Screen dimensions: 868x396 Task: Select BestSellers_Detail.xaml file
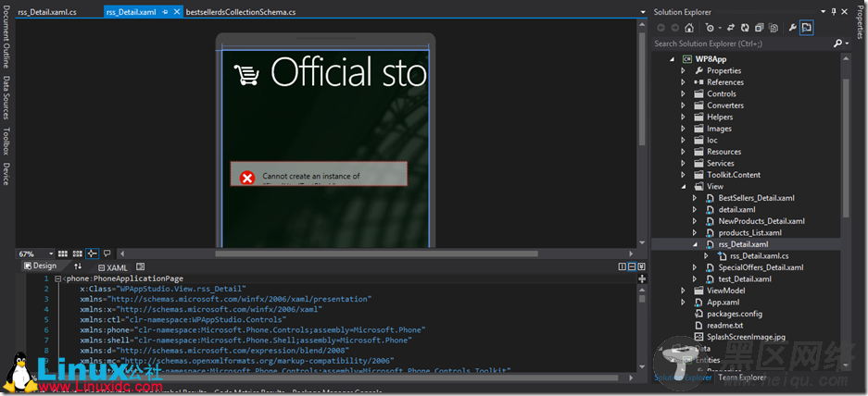[757, 198]
